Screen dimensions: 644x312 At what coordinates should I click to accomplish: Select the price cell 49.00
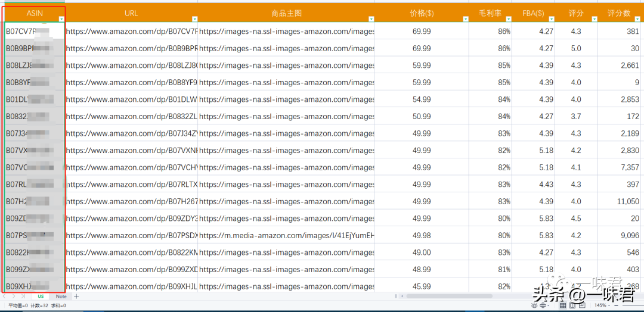pos(422,252)
